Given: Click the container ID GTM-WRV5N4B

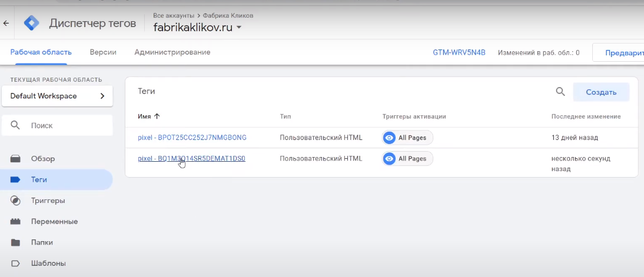Looking at the screenshot, I should point(459,52).
